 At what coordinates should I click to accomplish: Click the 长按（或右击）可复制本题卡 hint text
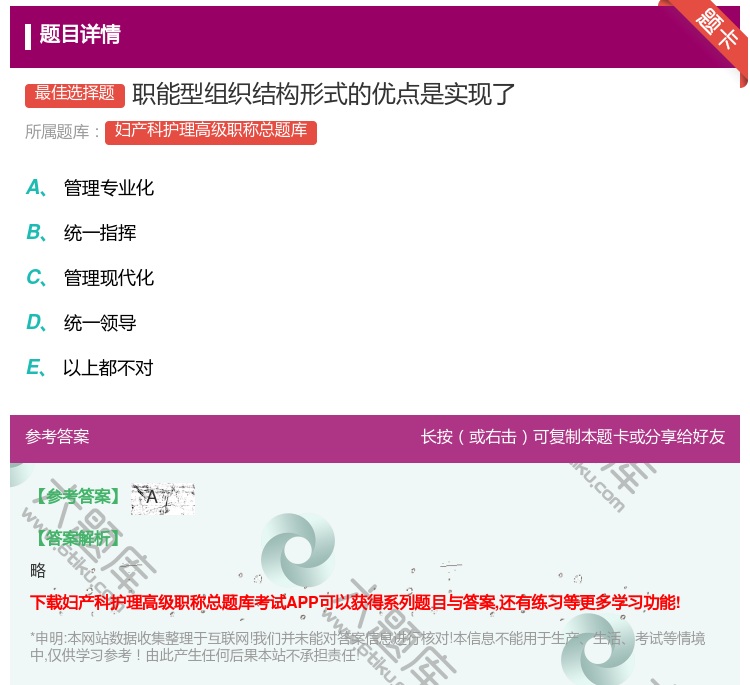pyautogui.click(x=573, y=437)
